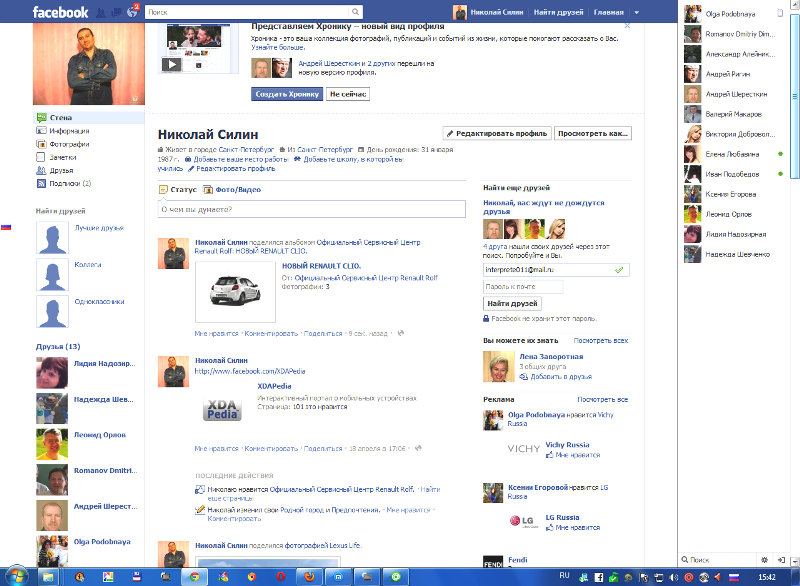This screenshot has height=586, width=800.
Task: Open chat with Olga Podobnaya in chat sidebar
Action: pos(732,14)
